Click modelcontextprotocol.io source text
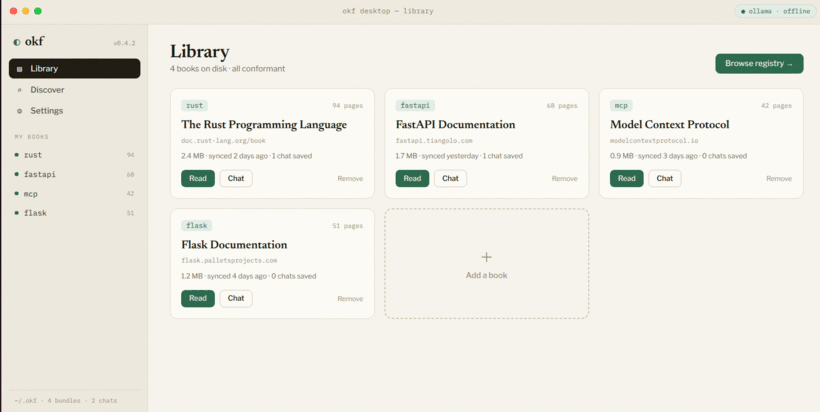The width and height of the screenshot is (820, 412). pos(654,141)
